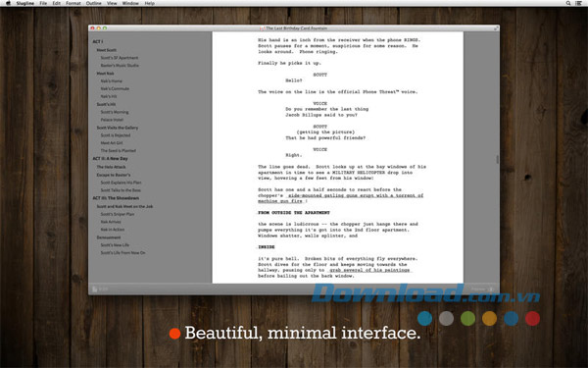Toggle the Preview switch in bottom bar
Screen dimensions: 588x368
coord(491,289)
